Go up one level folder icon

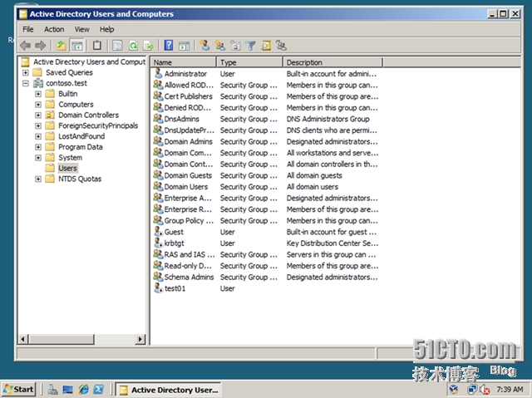point(61,46)
